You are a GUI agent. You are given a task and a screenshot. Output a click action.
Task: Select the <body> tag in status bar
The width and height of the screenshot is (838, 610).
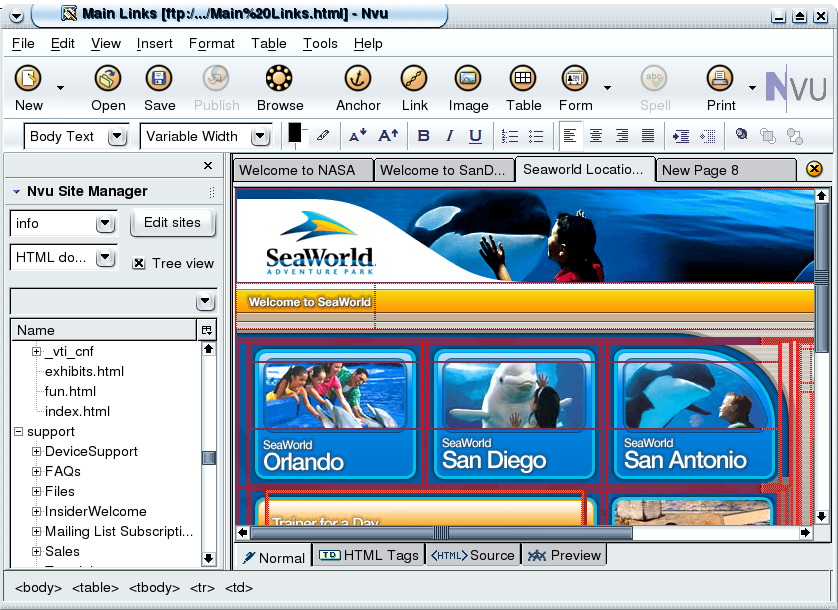coord(38,588)
